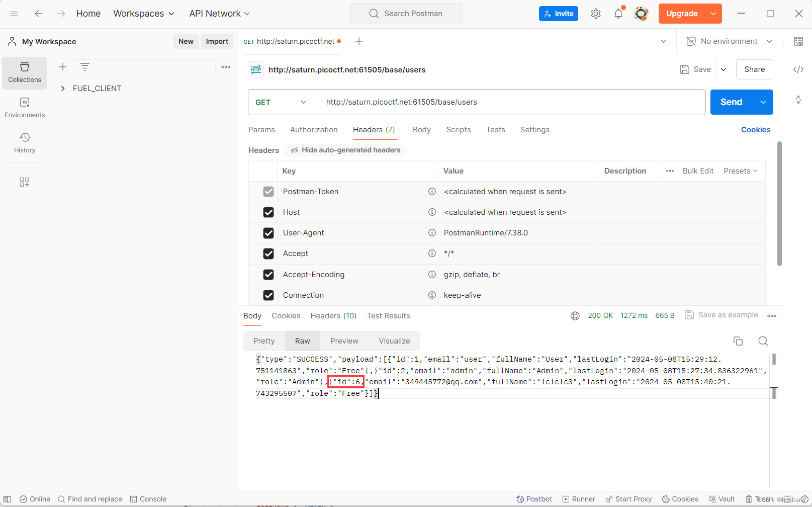Screen dimensions: 812x507
Task: Open the environment quick look icon
Action: 798,41
